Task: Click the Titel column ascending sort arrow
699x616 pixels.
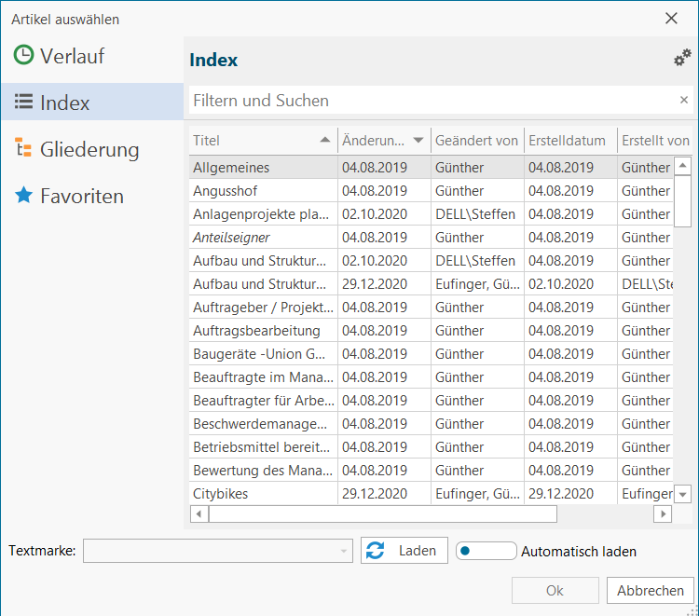Action: (325, 140)
